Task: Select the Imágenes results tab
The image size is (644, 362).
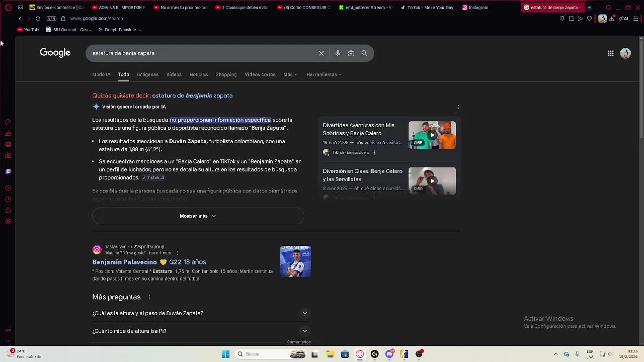Action: coord(147,74)
